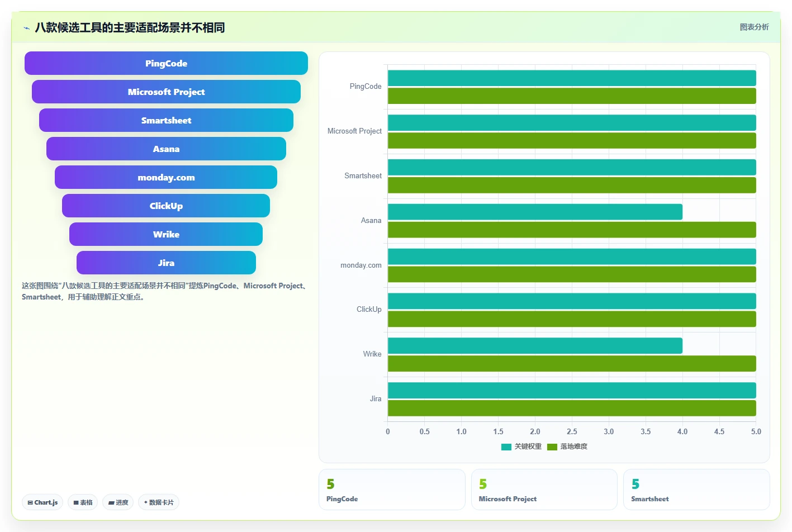The height and width of the screenshot is (532, 792).
Task: Click the green 落地难度 bar for Asana
Action: (572, 230)
